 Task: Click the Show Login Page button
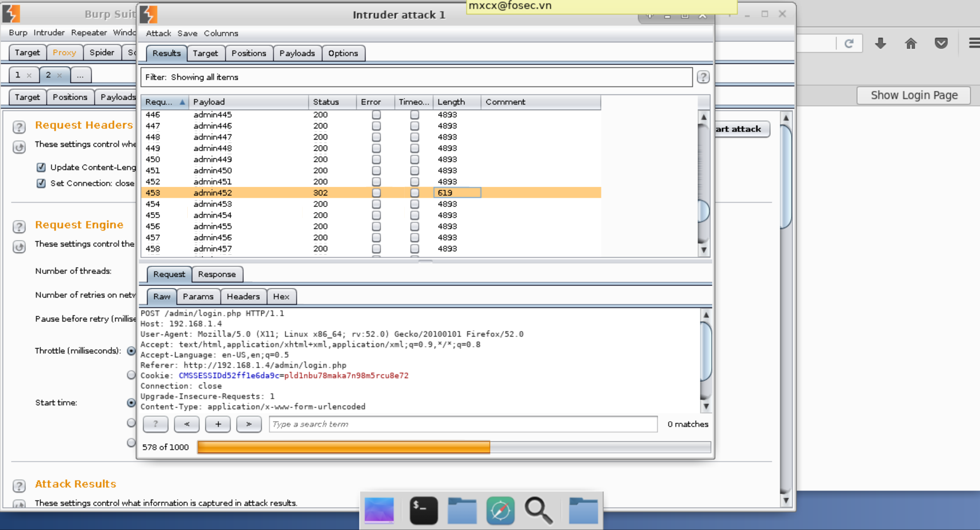[x=914, y=95]
